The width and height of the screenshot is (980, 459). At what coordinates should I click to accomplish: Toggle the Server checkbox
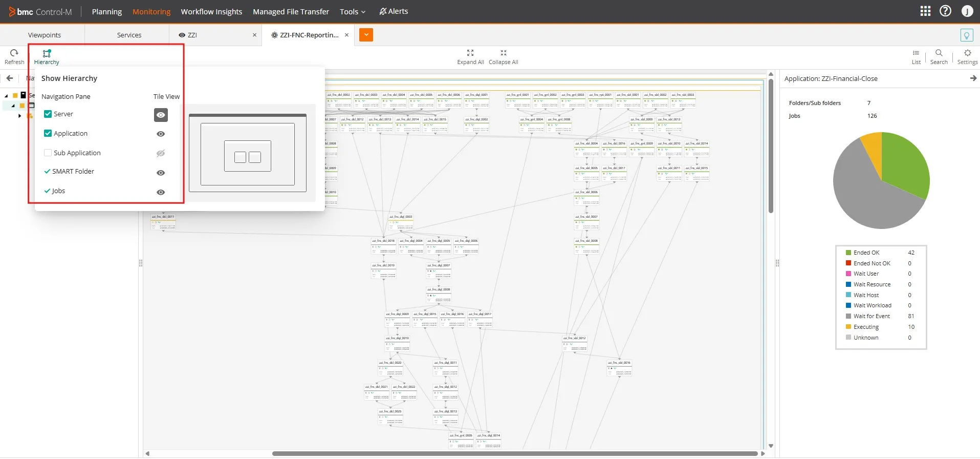click(x=48, y=114)
